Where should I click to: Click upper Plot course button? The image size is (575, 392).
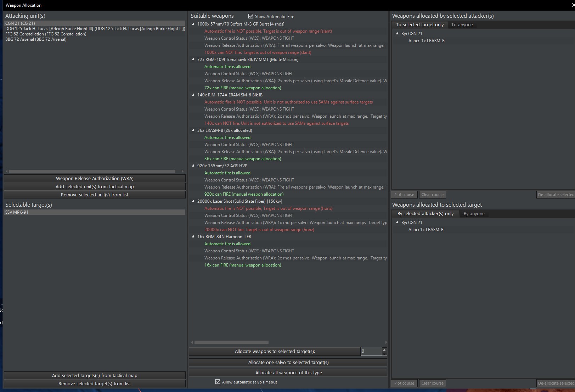pyautogui.click(x=404, y=195)
